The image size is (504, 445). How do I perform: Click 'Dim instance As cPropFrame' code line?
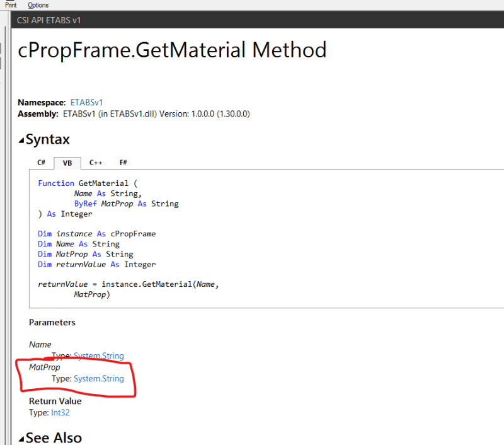pos(97,234)
